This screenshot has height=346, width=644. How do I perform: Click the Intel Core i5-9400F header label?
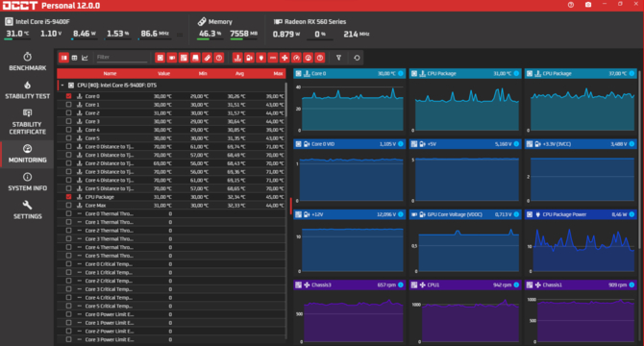pyautogui.click(x=42, y=21)
